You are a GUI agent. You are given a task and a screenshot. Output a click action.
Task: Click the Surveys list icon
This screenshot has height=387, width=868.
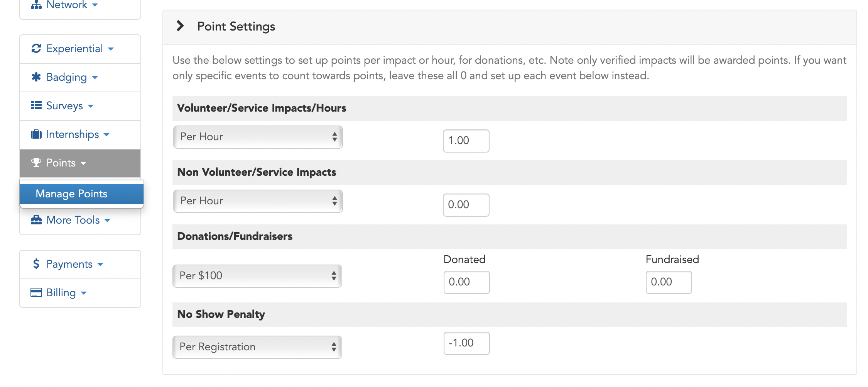tap(36, 105)
